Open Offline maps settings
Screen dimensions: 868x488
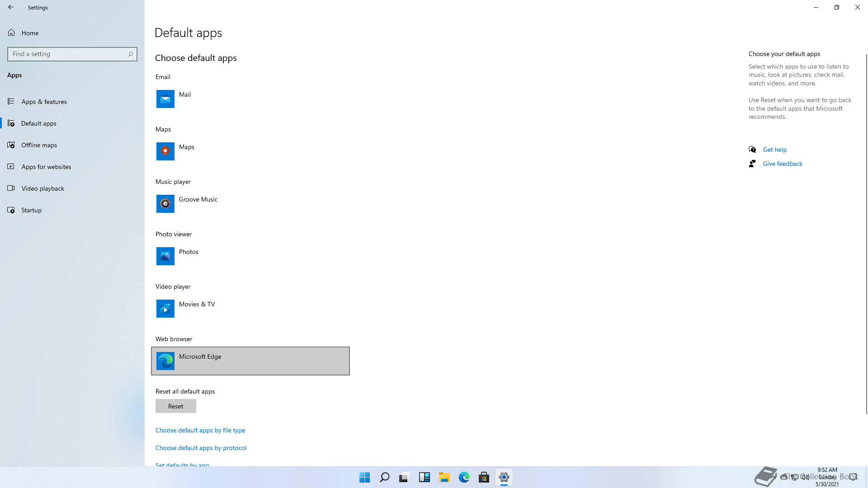72,145
